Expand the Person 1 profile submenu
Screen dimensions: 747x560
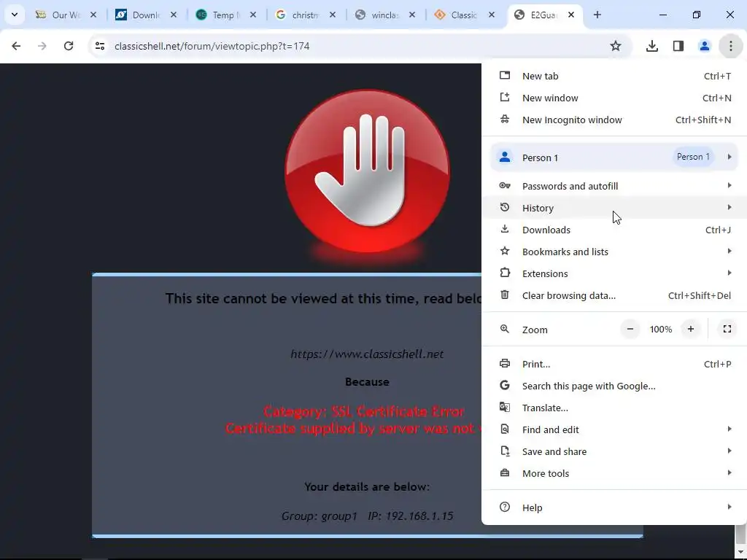pos(614,157)
